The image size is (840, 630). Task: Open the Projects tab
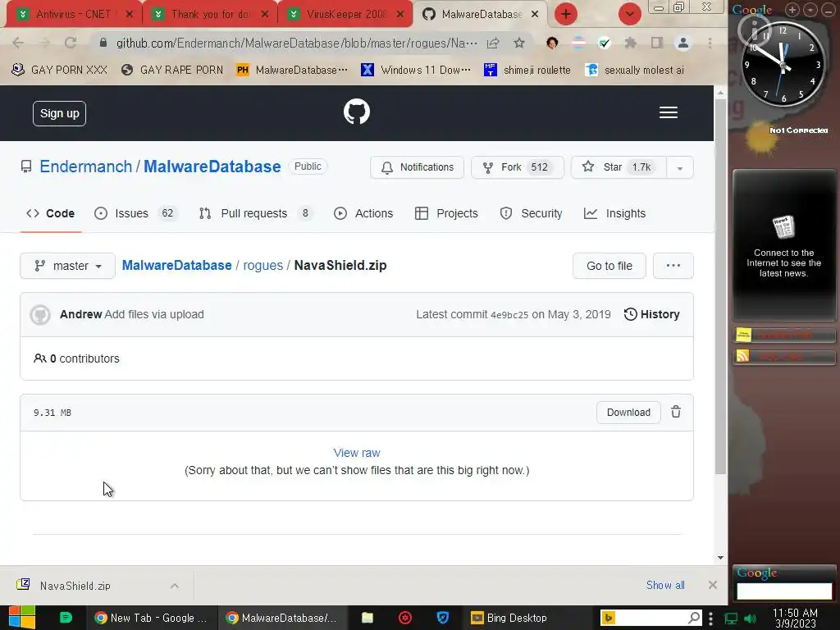point(447,213)
